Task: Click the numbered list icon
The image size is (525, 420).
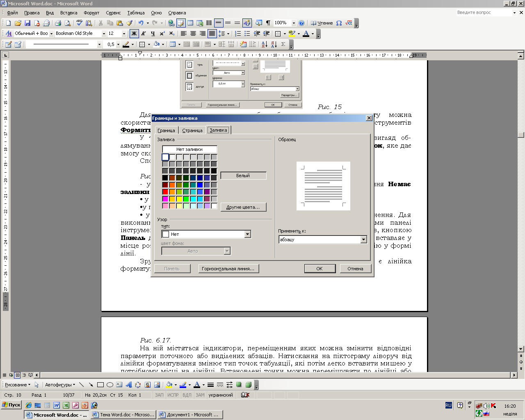Action: (238, 34)
